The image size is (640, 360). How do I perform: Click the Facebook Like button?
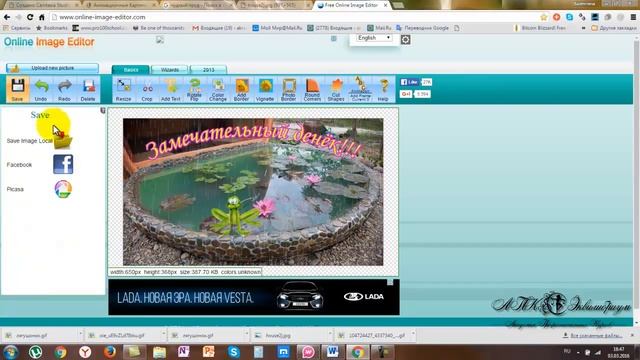tap(409, 82)
